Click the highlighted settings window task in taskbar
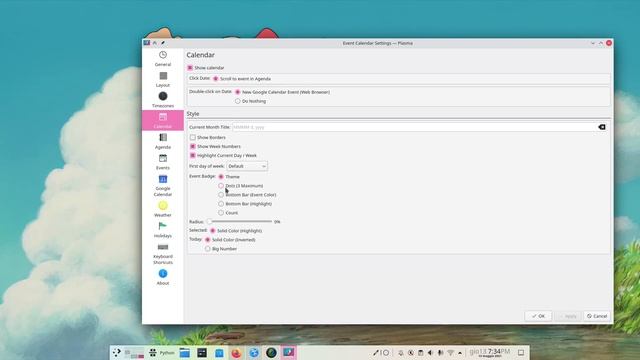This screenshot has height=360, width=640. point(289,352)
